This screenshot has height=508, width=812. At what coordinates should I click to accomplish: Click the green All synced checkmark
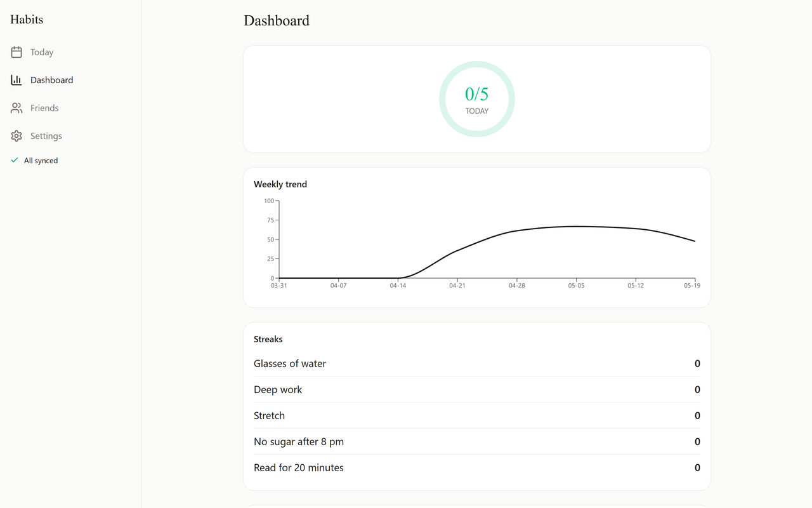(x=15, y=161)
